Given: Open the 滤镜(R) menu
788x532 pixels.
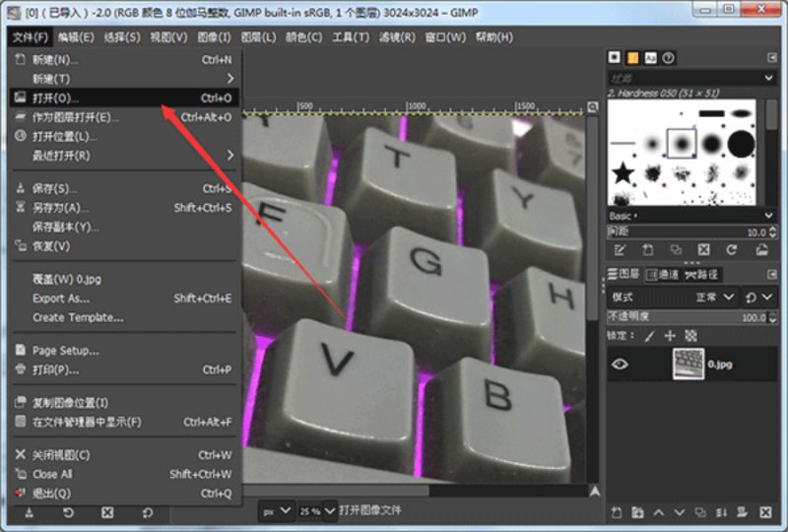Looking at the screenshot, I should (397, 37).
